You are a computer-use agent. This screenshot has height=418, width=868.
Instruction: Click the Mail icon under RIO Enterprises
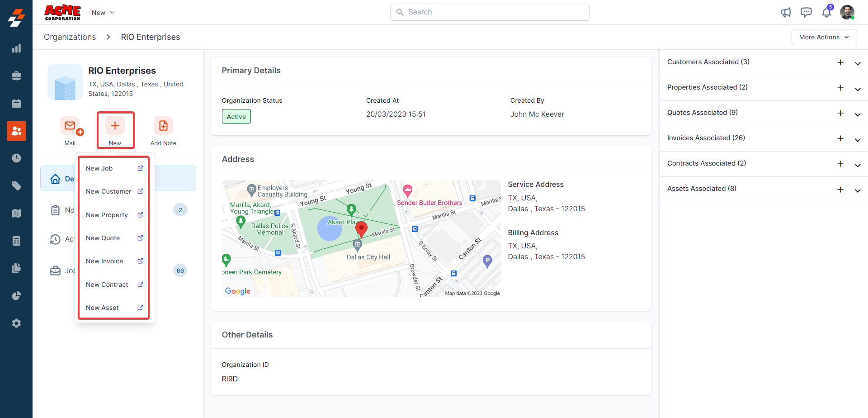(70, 126)
